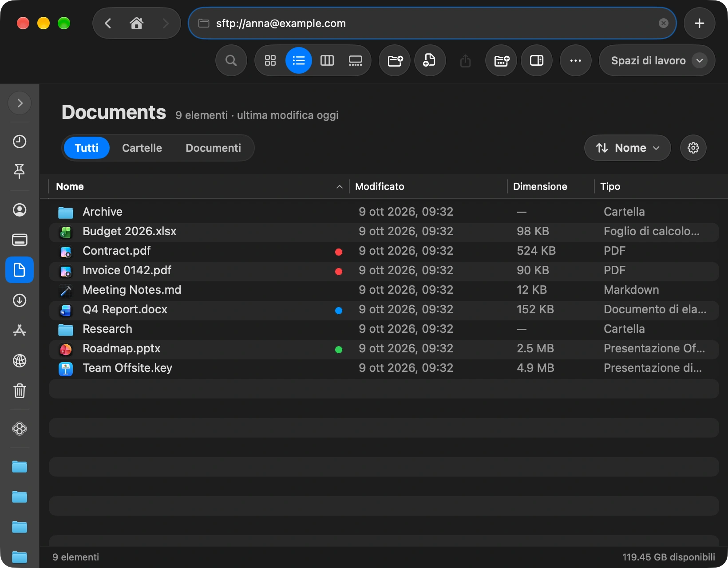
Task: Create a new folder
Action: [x=395, y=60]
